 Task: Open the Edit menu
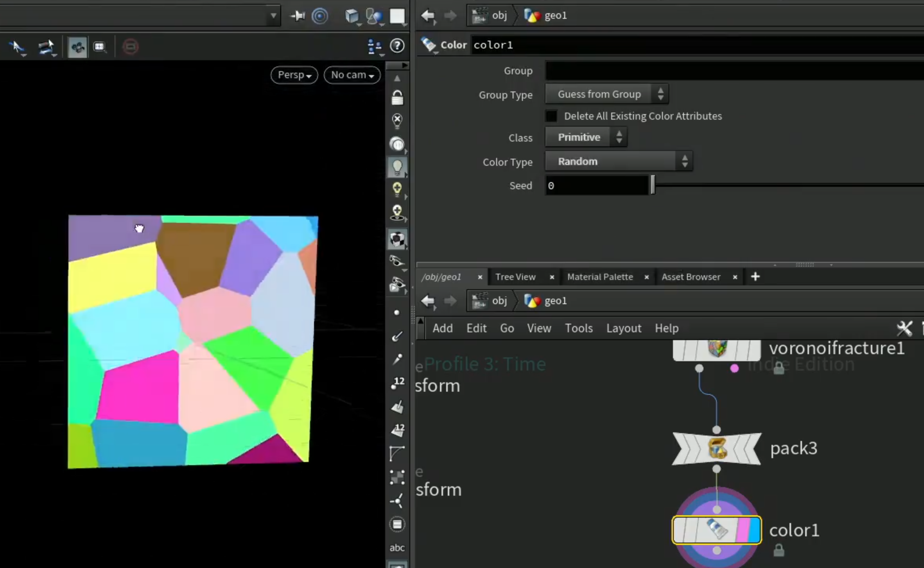[476, 328]
